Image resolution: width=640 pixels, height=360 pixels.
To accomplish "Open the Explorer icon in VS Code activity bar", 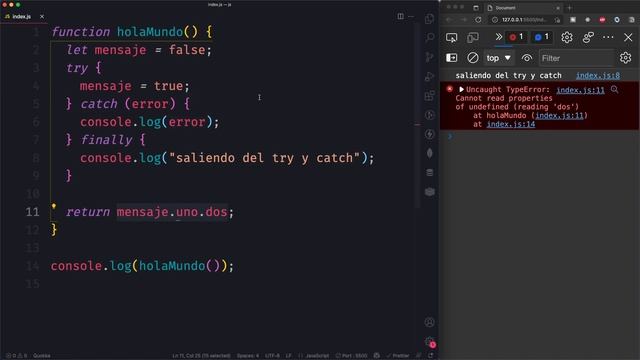I will coord(429,19).
